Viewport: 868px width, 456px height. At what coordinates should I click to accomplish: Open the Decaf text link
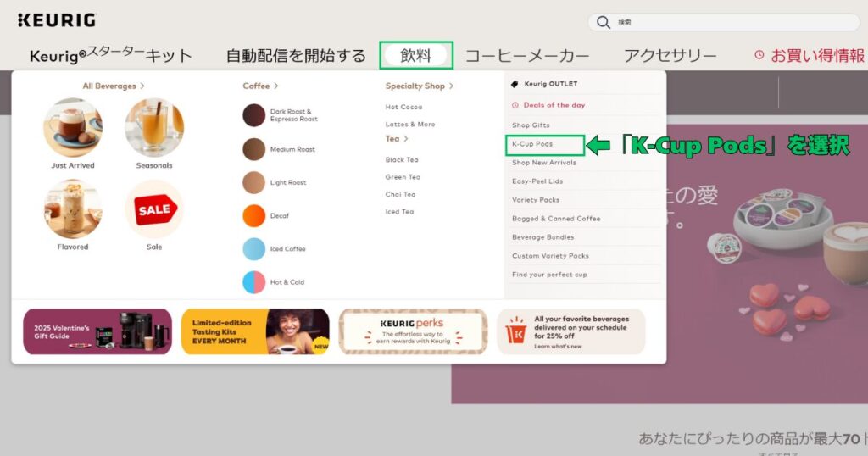(280, 216)
